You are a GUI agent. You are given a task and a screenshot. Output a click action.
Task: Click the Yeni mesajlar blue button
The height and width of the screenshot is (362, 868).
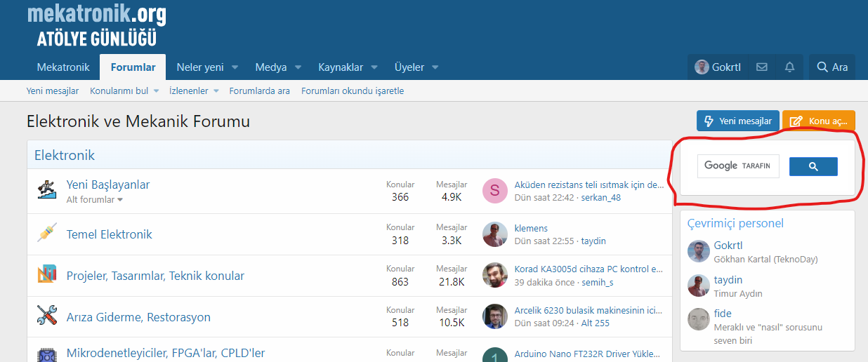tap(738, 121)
